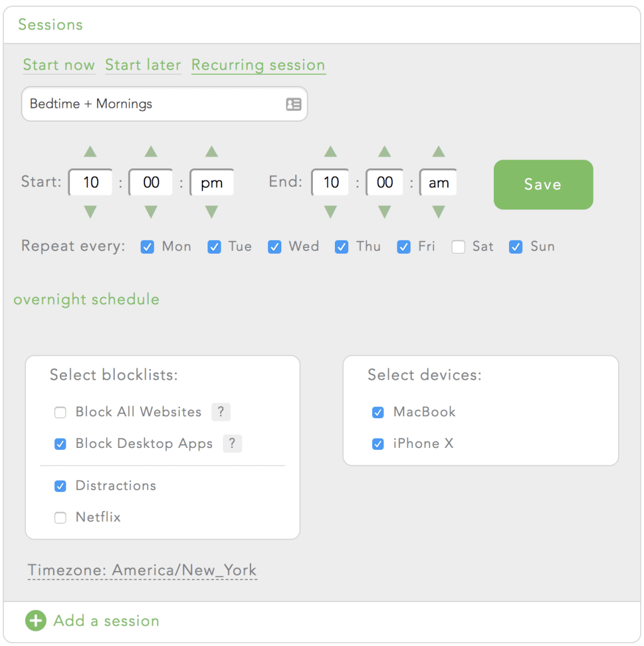The image size is (644, 646).
Task: Uncheck the Tue repeat checkbox
Action: coord(214,247)
